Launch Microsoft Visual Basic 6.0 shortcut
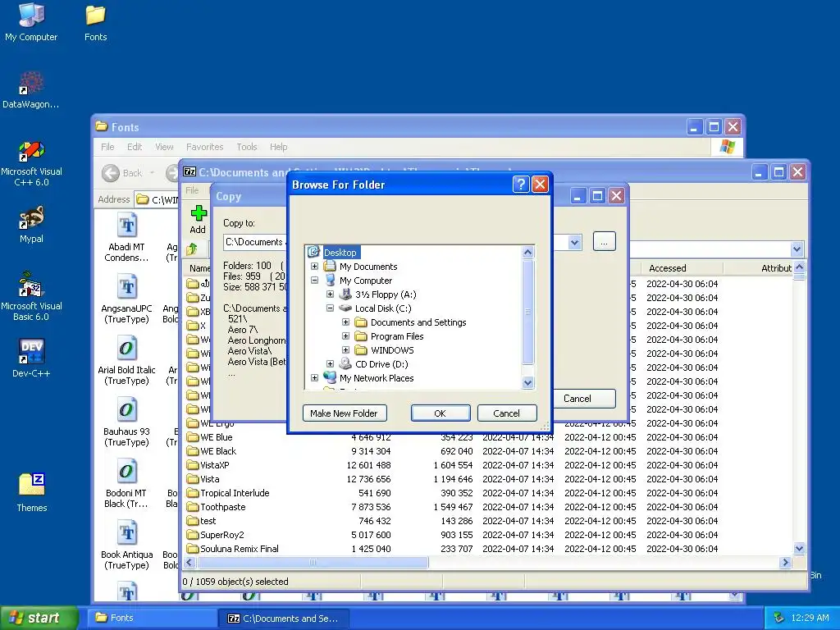The height and width of the screenshot is (630, 840). (31, 297)
